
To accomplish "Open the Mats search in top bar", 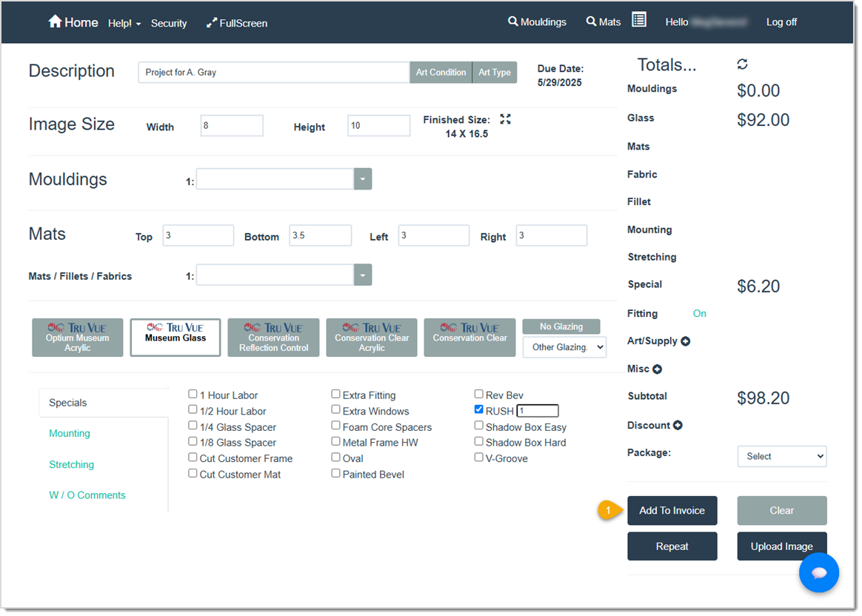I will click(602, 21).
